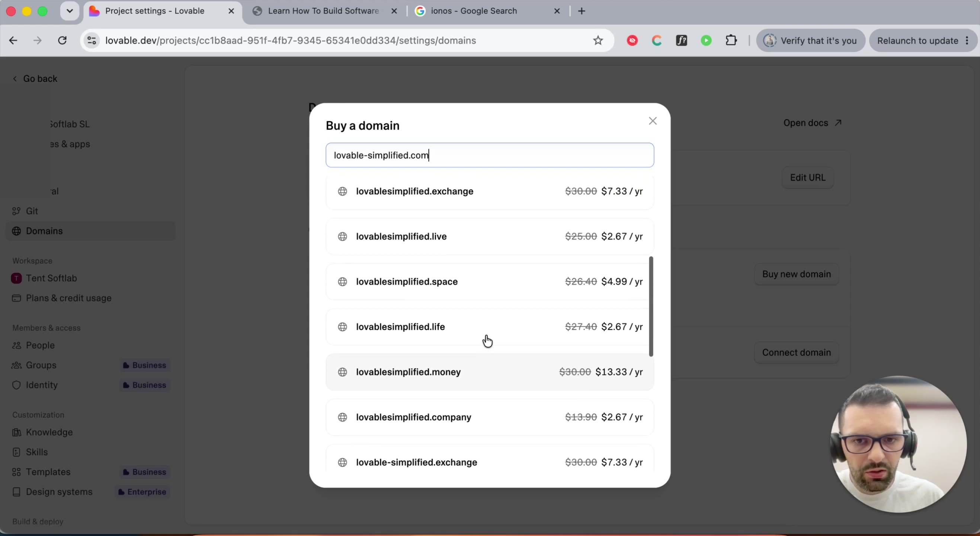
Task: Click the Git branch icon in sidebar
Action: click(16, 211)
